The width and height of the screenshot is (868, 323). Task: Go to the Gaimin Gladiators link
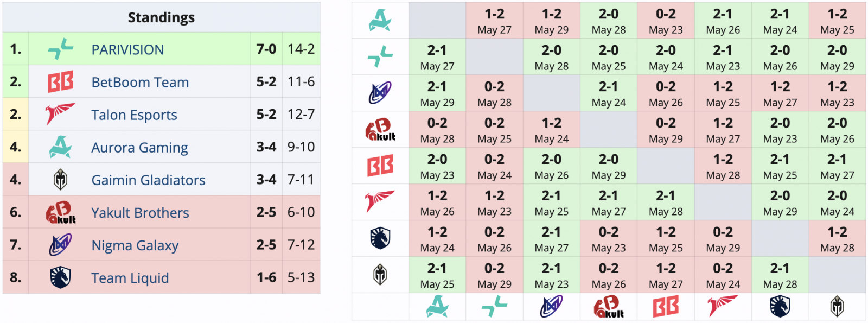[148, 180]
